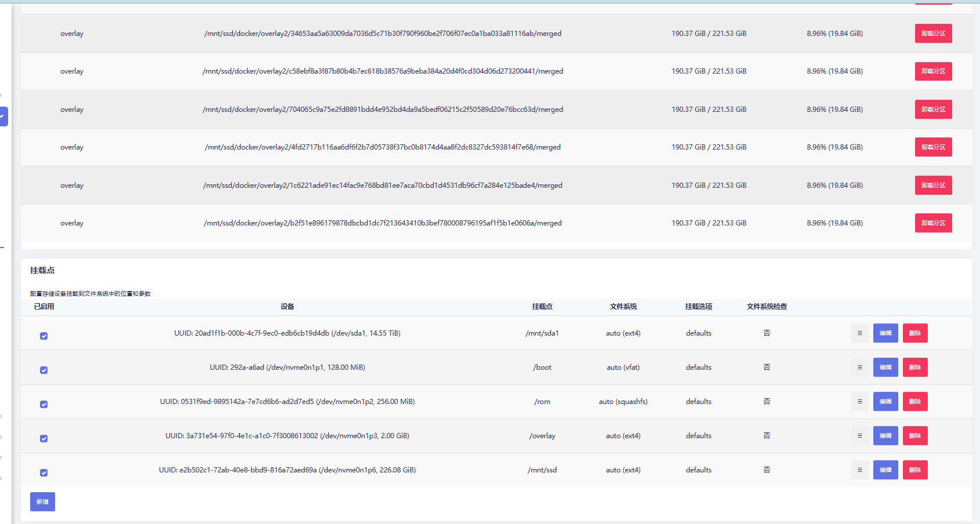Screen dimensions: 980x524
Task: Collapse the highlighted blue sidebar menu chevron
Action: click(3, 117)
